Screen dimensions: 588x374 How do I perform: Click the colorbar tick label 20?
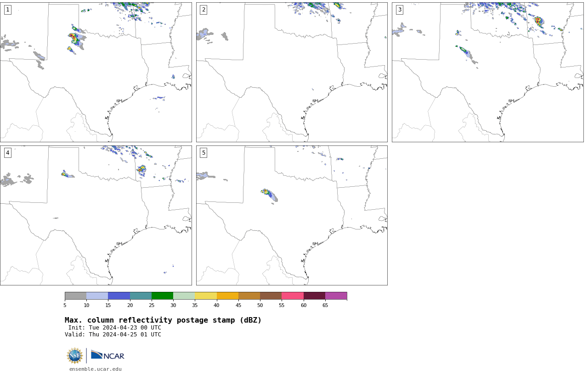130,306
